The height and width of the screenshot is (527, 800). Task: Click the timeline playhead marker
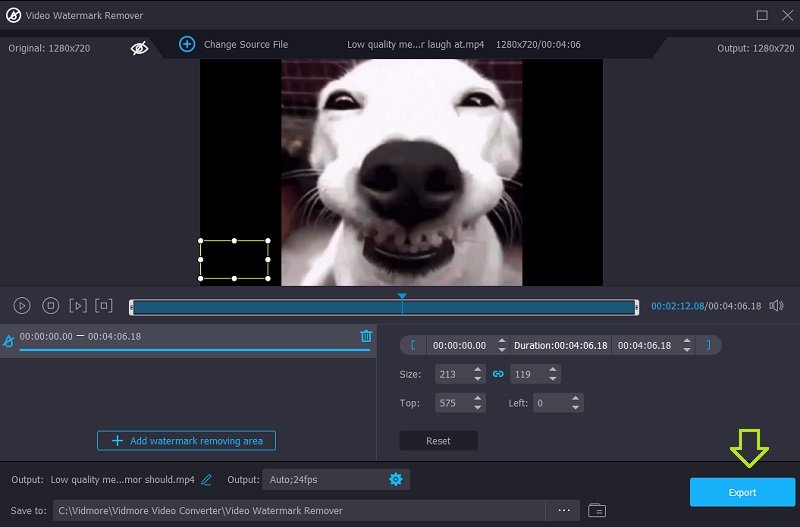click(x=402, y=297)
